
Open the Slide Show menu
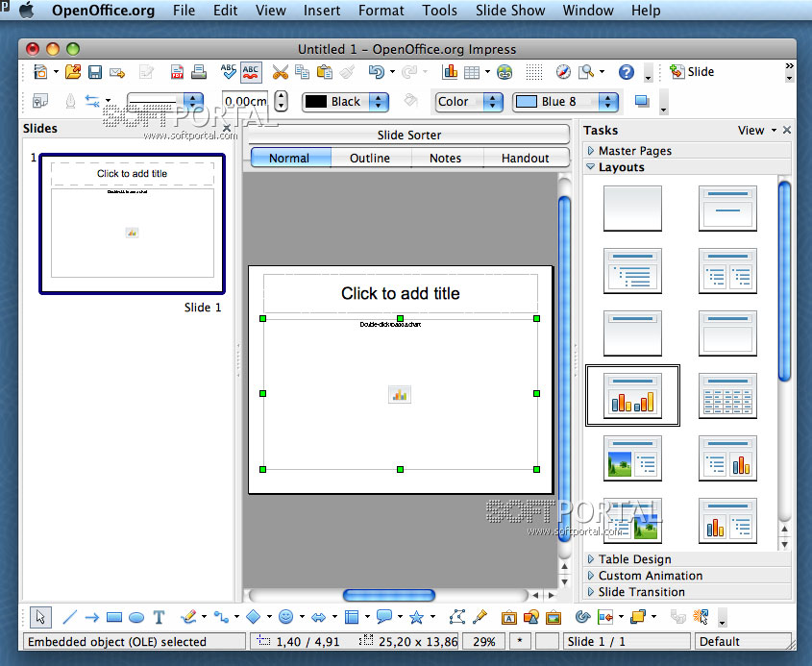click(510, 11)
